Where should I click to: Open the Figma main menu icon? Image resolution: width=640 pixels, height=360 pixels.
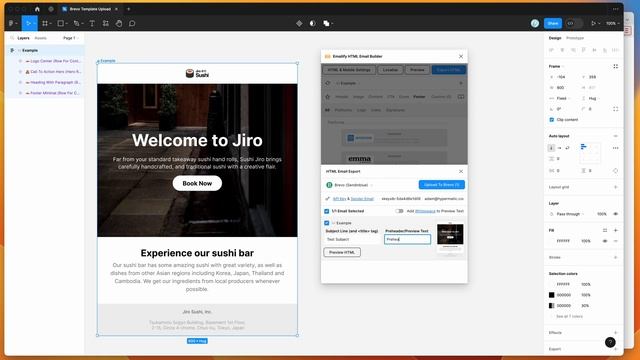12,23
